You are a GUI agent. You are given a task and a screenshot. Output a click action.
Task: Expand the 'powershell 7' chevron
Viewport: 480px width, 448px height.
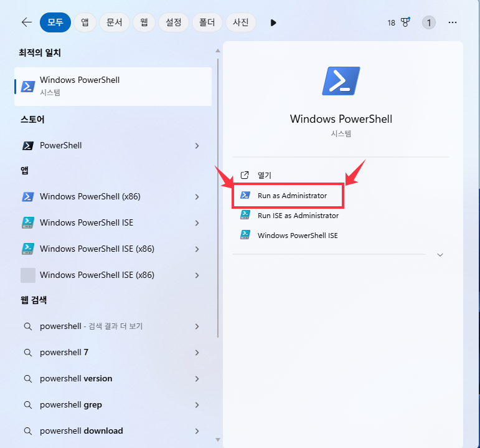197,353
